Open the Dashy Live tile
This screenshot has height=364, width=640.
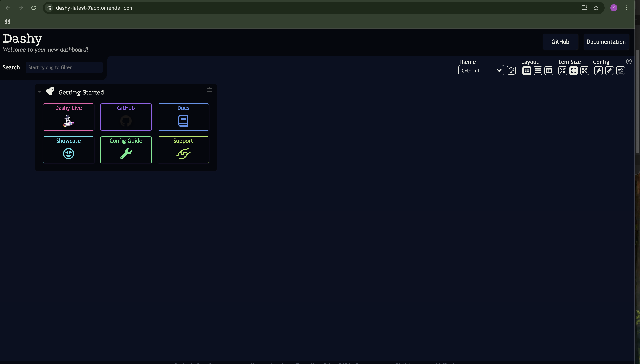69,117
